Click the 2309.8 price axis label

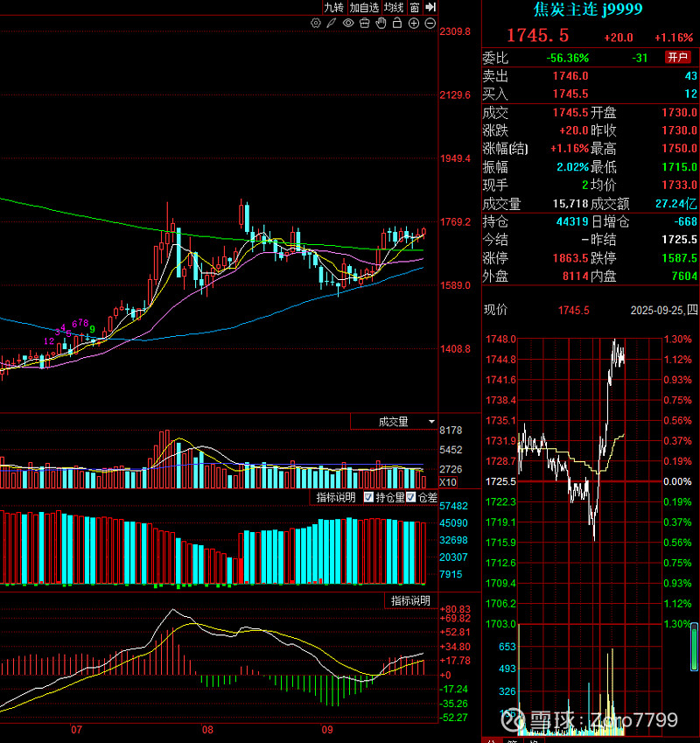pyautogui.click(x=455, y=32)
